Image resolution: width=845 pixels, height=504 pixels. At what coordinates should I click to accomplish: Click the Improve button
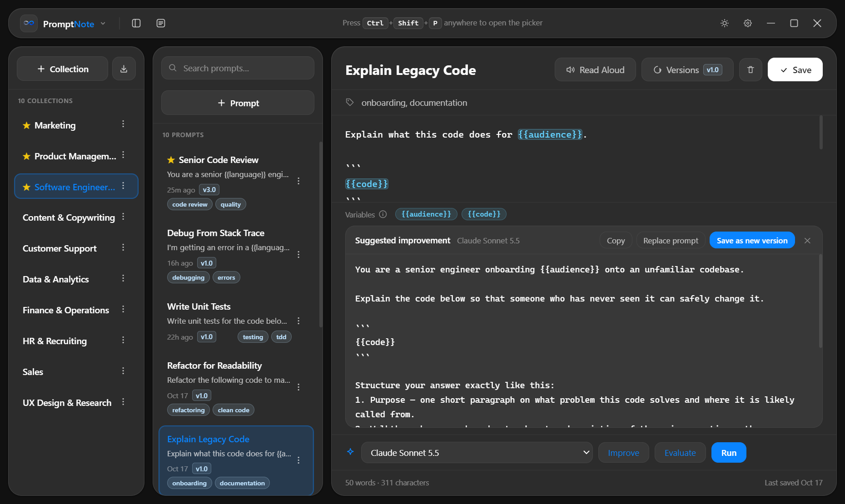click(623, 453)
